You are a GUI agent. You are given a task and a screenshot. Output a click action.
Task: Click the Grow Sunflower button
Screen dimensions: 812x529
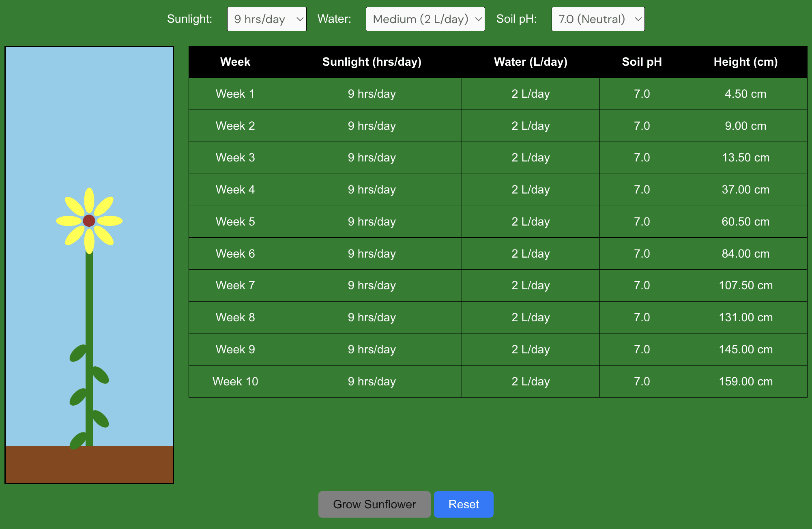point(374,504)
